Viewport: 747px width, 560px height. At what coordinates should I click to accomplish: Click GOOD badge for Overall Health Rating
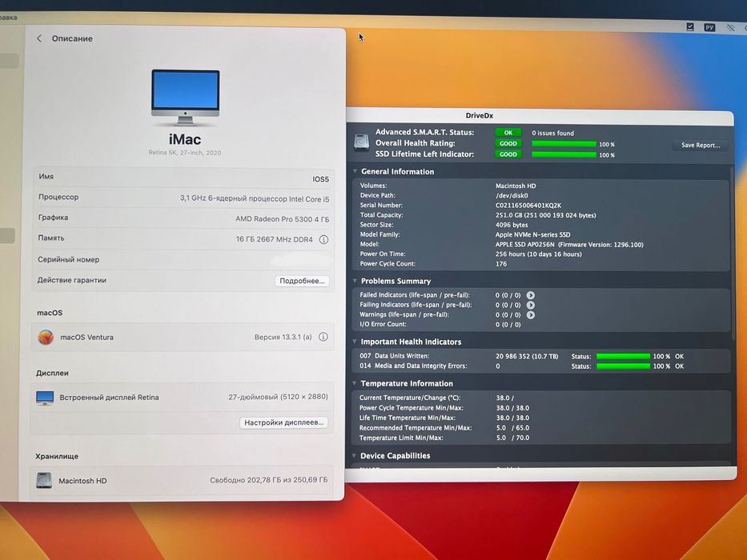point(508,143)
